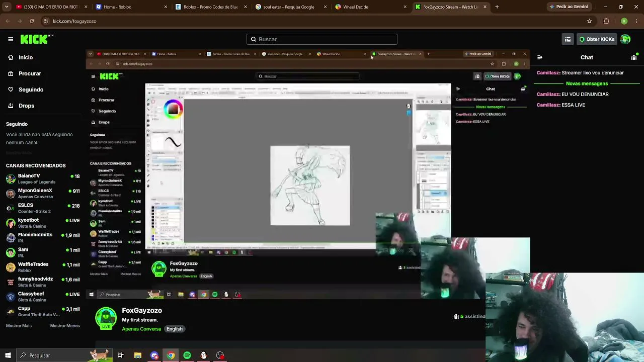
Task: Click the FoxGayzozo live stream video
Action: click(307, 173)
